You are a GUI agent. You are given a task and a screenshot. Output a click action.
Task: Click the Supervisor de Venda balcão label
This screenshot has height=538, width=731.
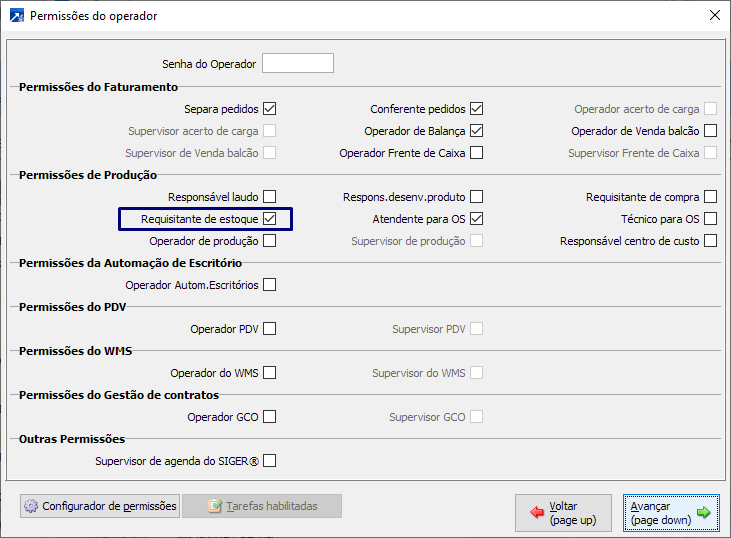(x=192, y=153)
